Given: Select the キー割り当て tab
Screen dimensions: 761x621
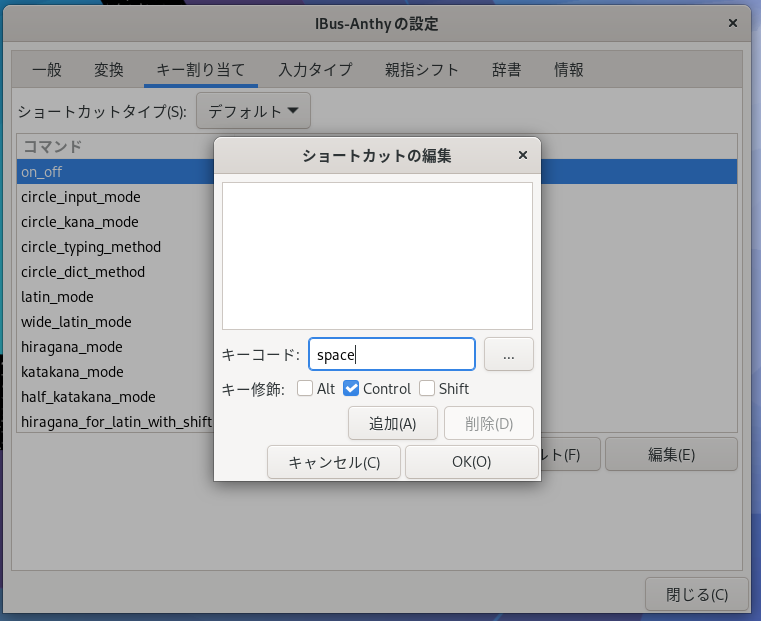Looking at the screenshot, I should click(x=200, y=70).
